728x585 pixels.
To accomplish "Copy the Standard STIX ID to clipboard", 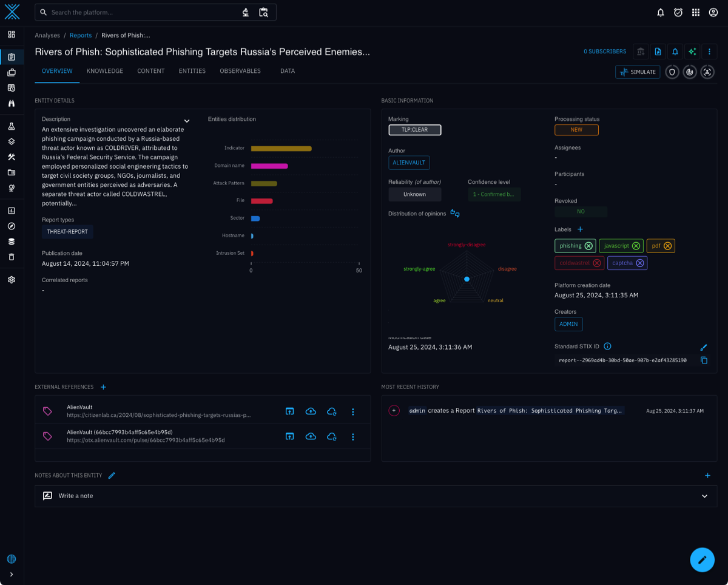I will 704,360.
